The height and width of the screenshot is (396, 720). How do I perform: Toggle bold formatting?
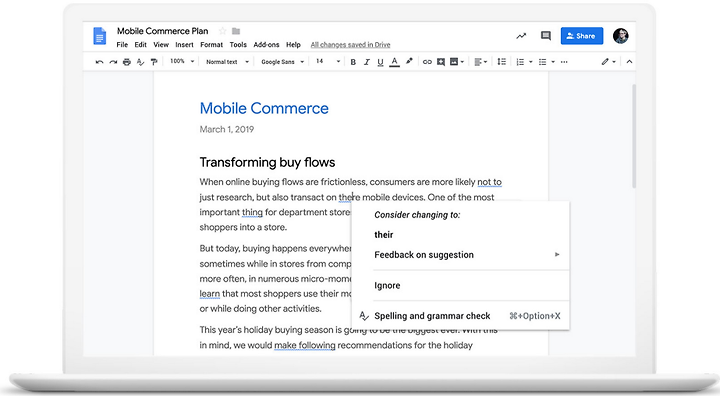pyautogui.click(x=353, y=62)
